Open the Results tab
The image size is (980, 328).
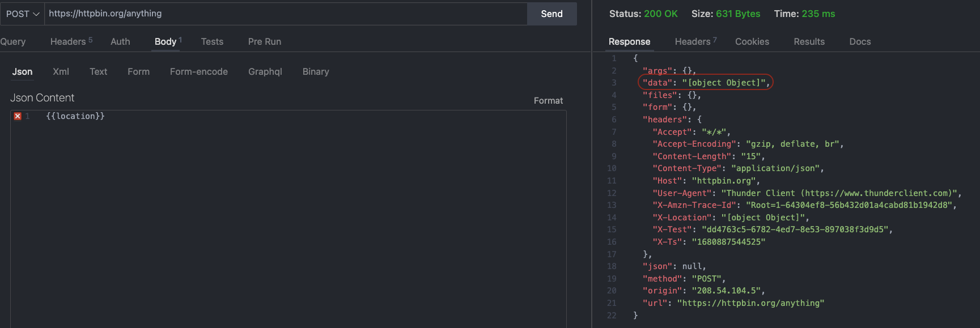[x=809, y=41]
